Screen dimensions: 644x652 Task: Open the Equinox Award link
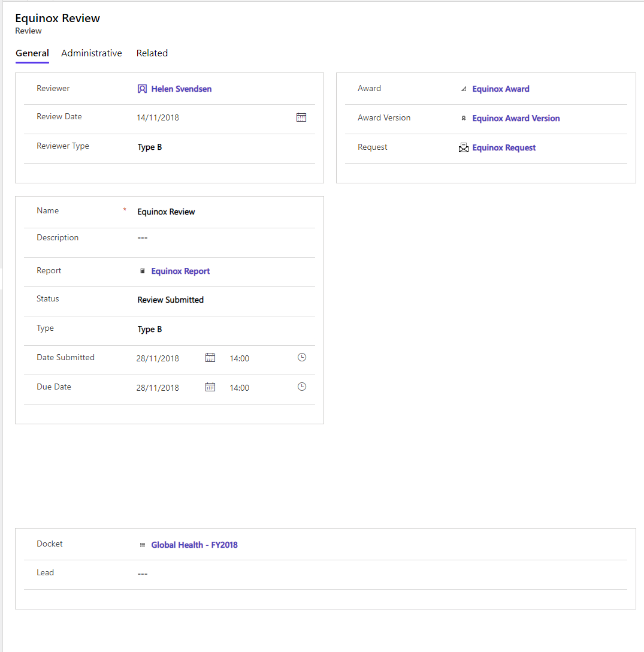pyautogui.click(x=501, y=89)
